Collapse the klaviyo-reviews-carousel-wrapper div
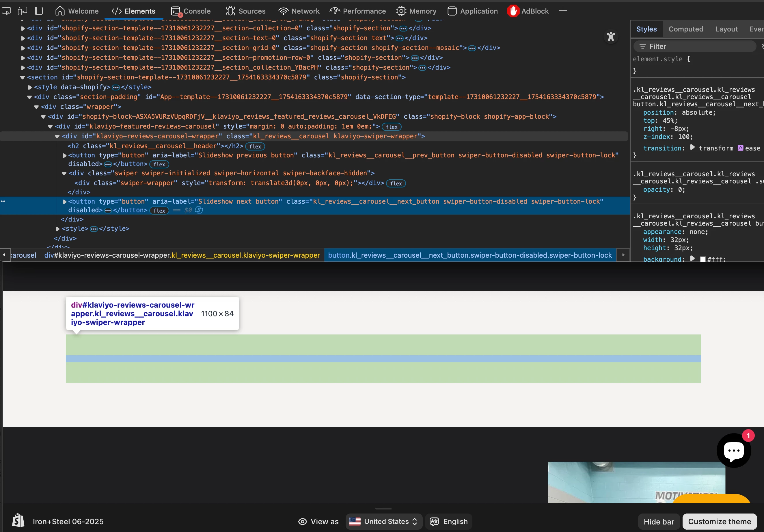 [57, 137]
